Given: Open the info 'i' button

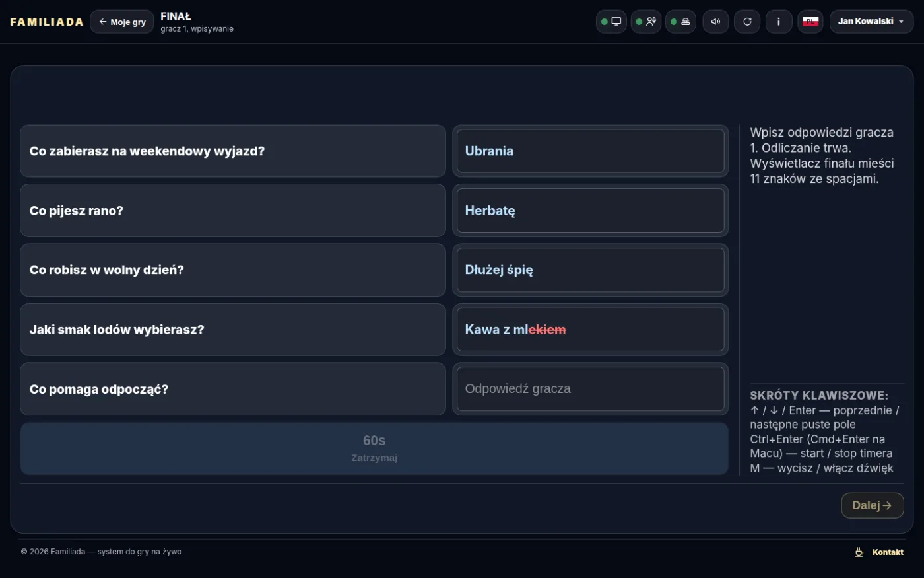Looking at the screenshot, I should click(779, 22).
